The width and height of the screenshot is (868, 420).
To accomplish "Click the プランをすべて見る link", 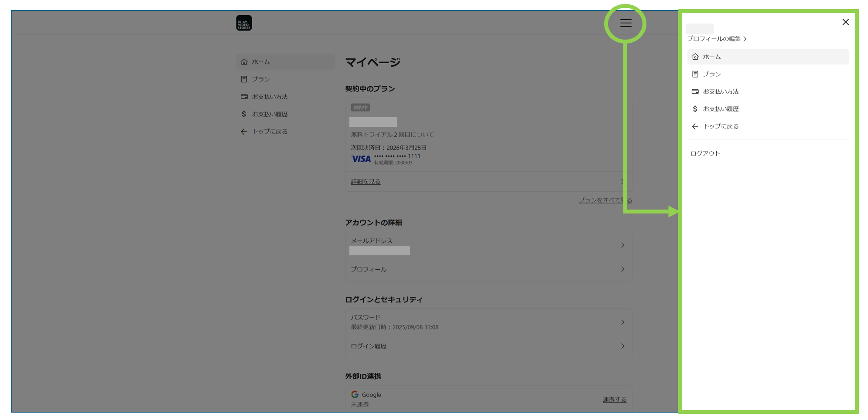I will tap(605, 200).
